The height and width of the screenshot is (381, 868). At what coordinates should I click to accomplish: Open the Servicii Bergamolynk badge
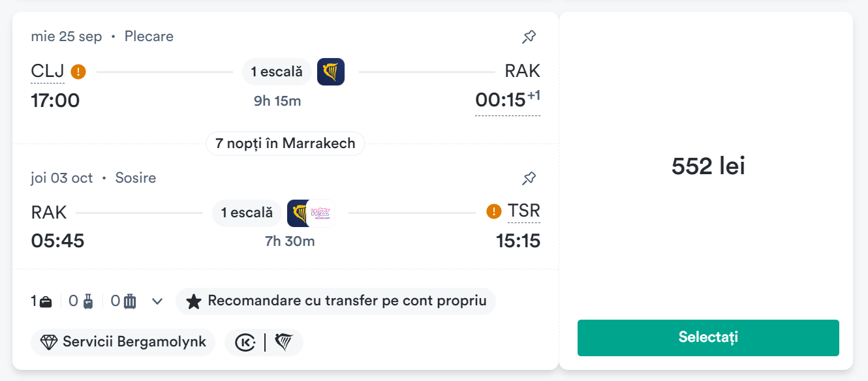(123, 342)
